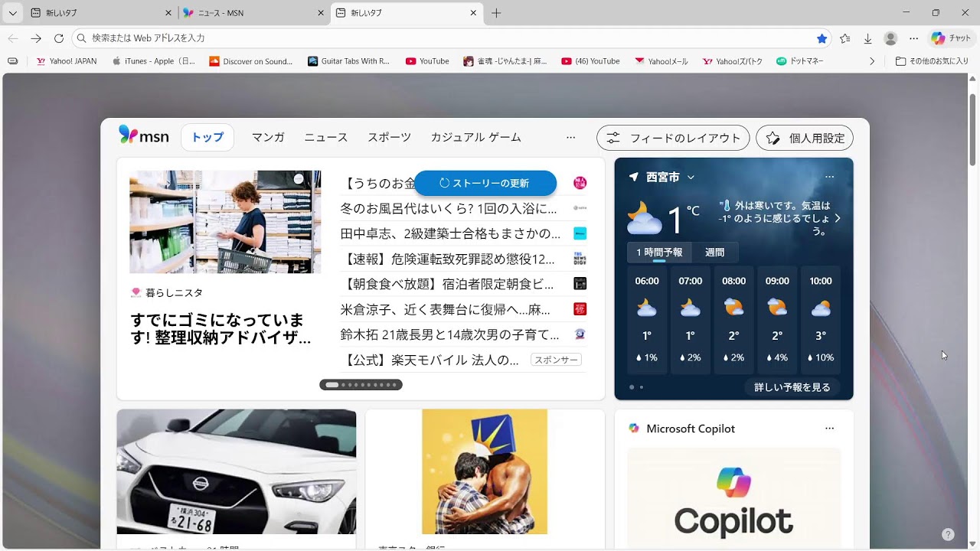Select the ニュース menu item
This screenshot has width=980, height=551.
pos(326,138)
